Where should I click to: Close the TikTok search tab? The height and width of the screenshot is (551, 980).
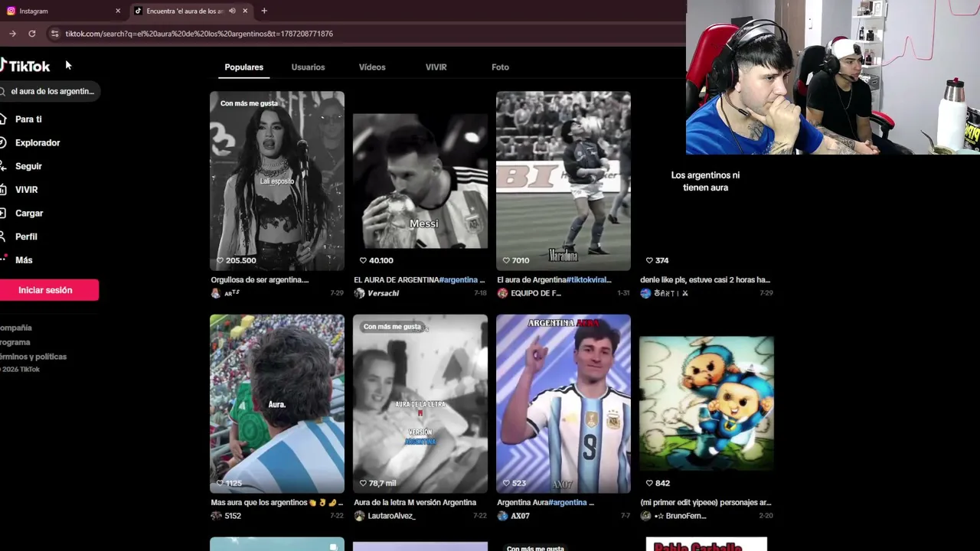tap(245, 11)
